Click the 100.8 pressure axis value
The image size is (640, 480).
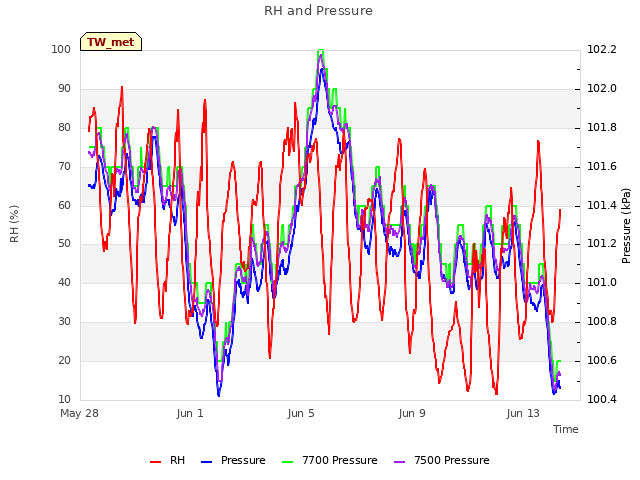coord(602,322)
